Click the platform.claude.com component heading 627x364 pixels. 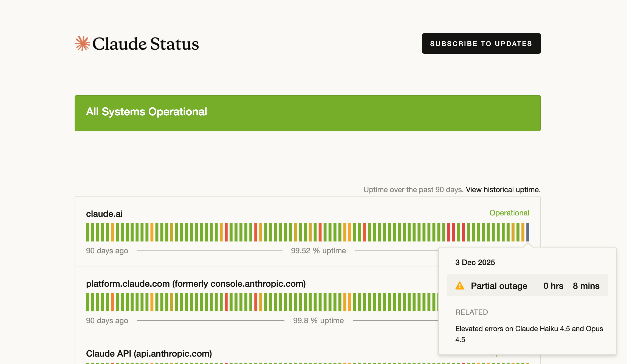(196, 284)
